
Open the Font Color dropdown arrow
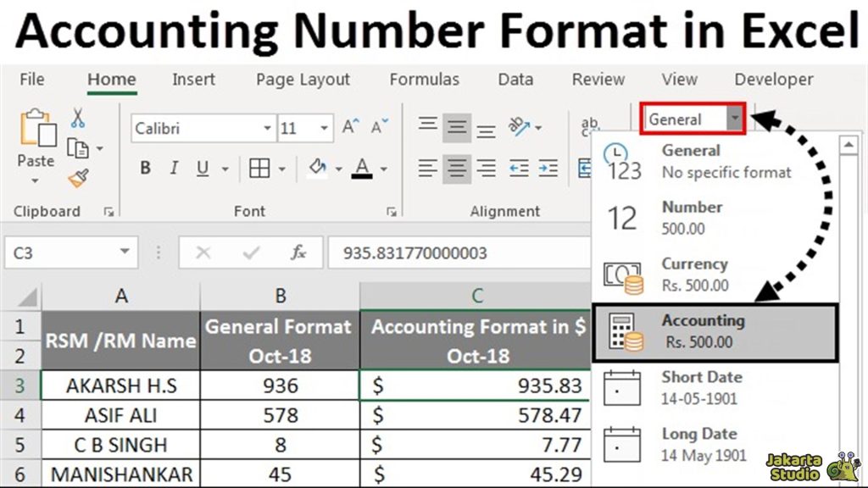[384, 169]
